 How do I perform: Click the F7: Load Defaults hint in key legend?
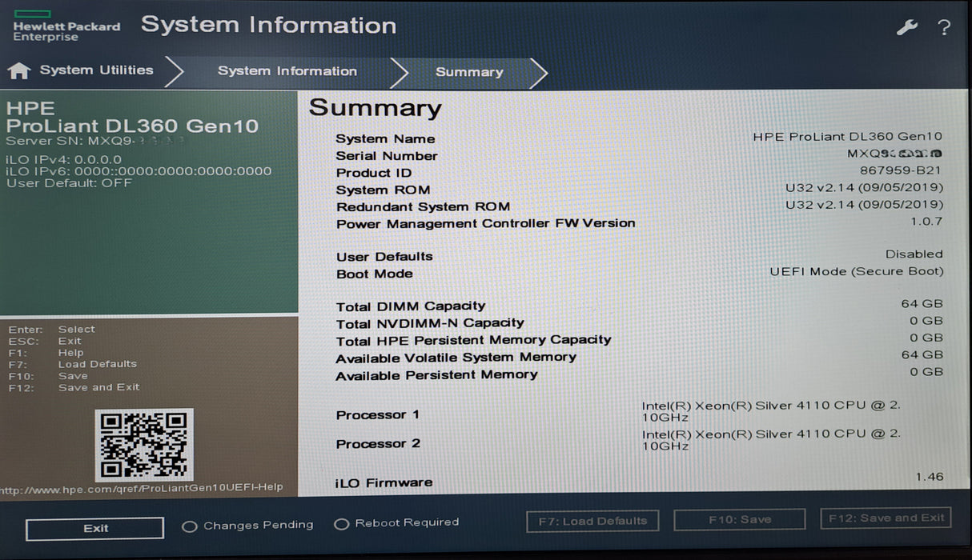pos(73,364)
